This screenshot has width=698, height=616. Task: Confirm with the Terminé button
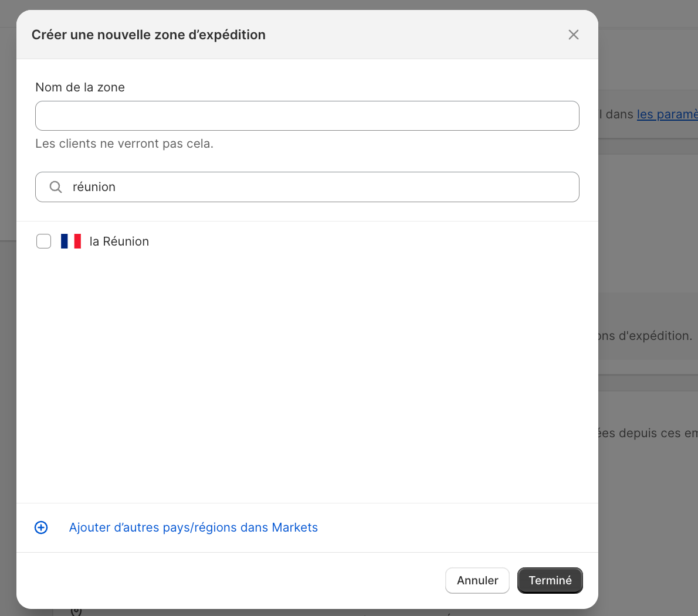[x=550, y=580]
